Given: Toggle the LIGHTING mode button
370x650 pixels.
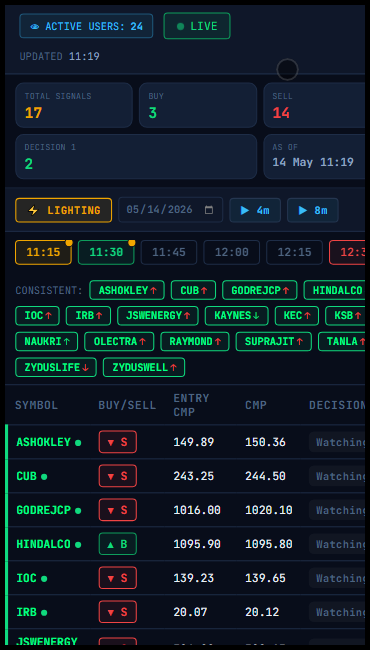Looking at the screenshot, I should tap(64, 211).
